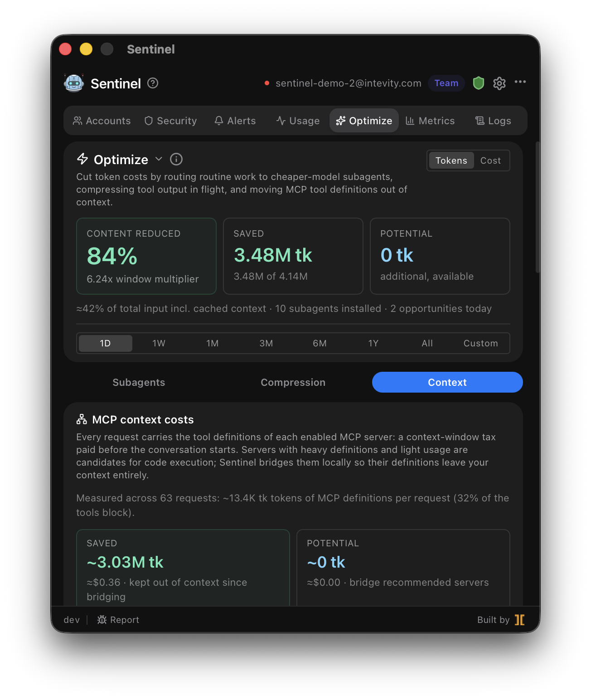Click the '2 opportunities today' text
The image size is (591, 700).
pos(441,308)
